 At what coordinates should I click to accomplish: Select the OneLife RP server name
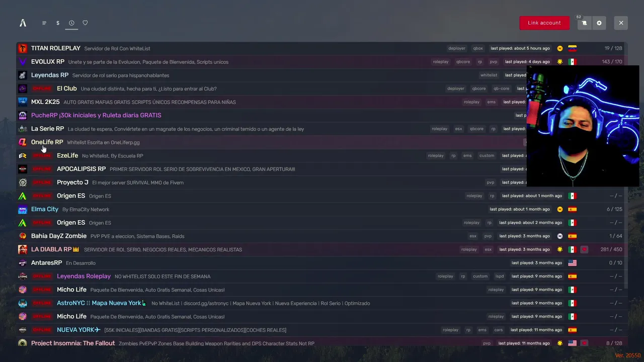[47, 142]
